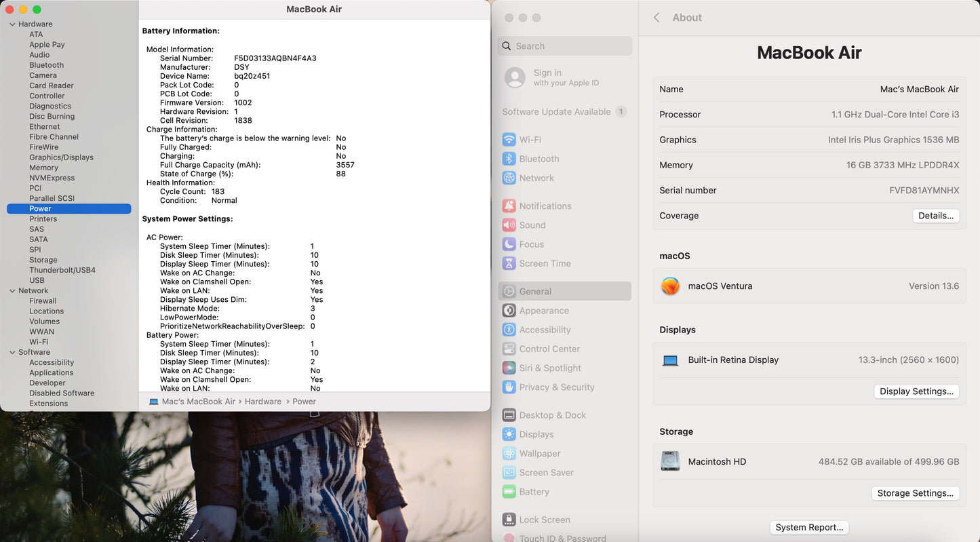
Task: Collapse the Network tree section
Action: [12, 291]
